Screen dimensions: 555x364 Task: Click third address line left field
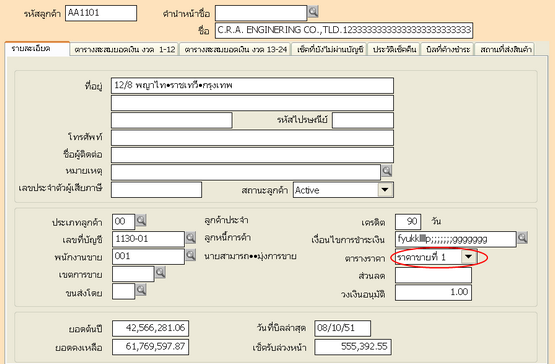coord(172,120)
